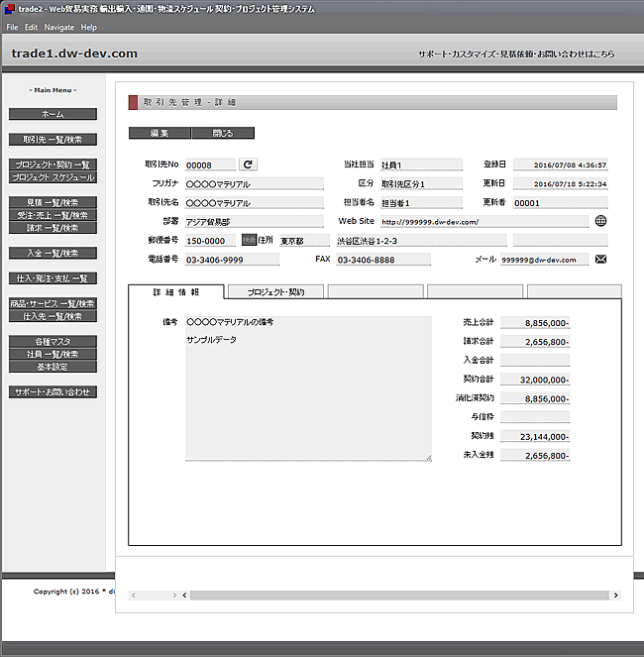This screenshot has width=644, height=657.
Task: Click the empty 与信枠 field
Action: (x=535, y=416)
